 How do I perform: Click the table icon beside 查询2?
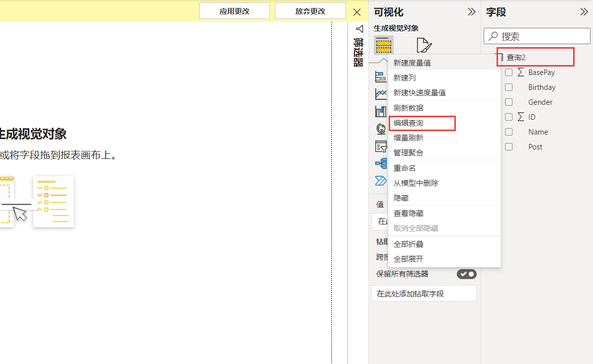[x=500, y=57]
